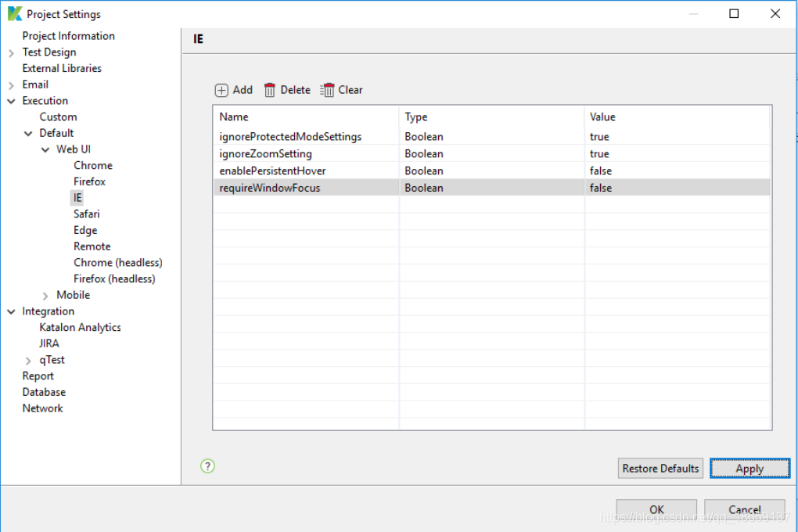The image size is (798, 532).
Task: Expand the Test Design tree node
Action: tap(11, 53)
